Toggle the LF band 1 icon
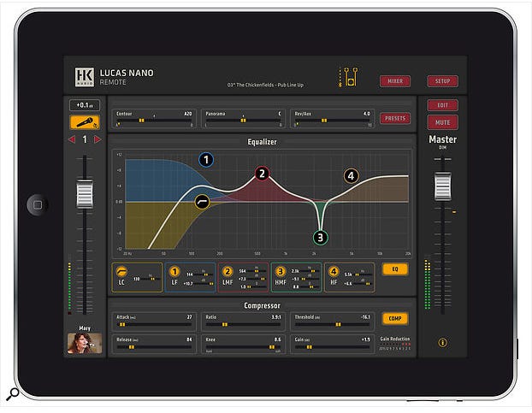This screenshot has width=532, height=413. pos(174,272)
